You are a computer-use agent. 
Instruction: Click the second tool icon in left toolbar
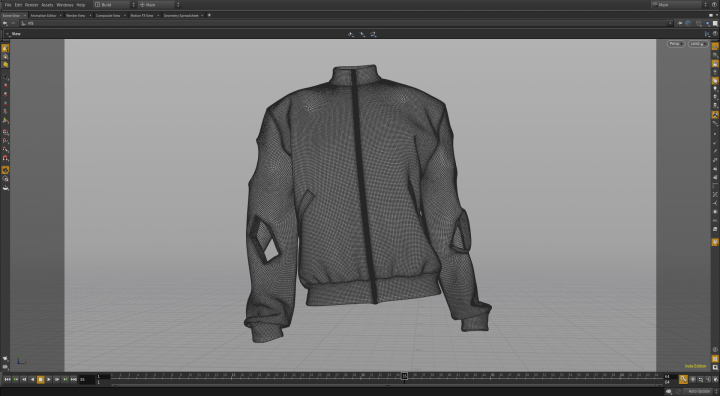(5, 57)
